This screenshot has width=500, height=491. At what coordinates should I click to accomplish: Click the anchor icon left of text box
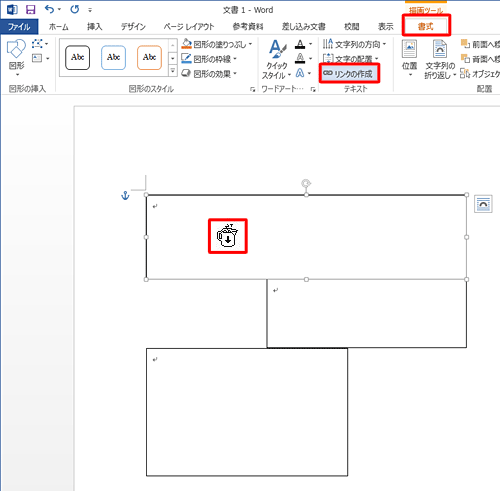[x=125, y=196]
